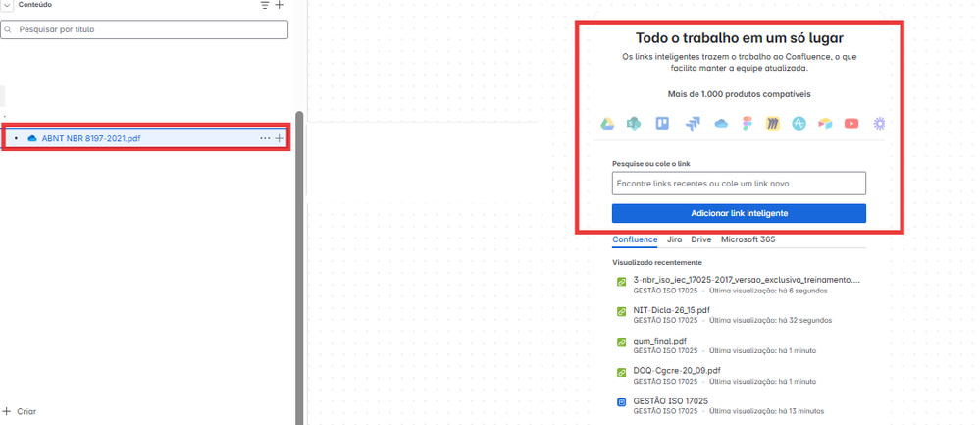Click the search magnifier in title field
The height and width of the screenshot is (425, 980).
(x=8, y=29)
